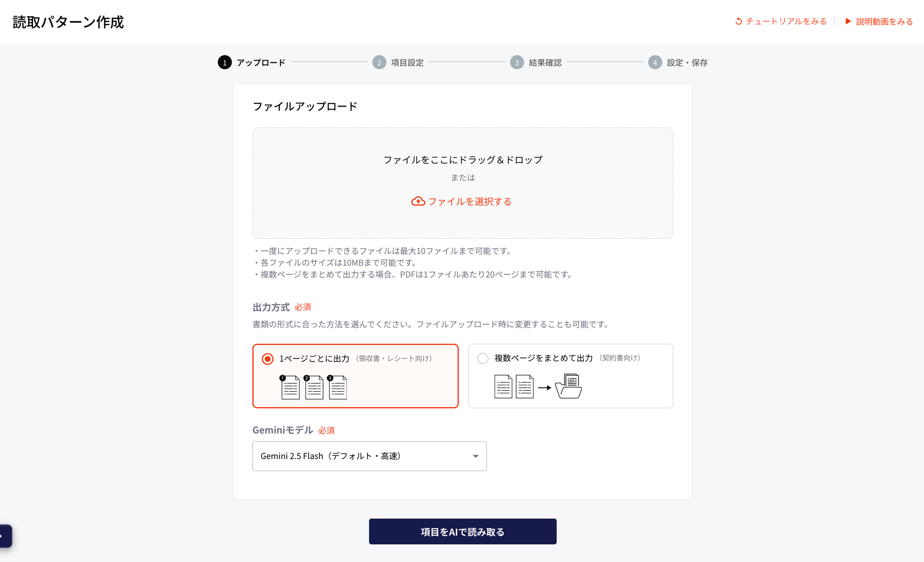Go to the 結果確認 step
Screen dimensions: 924x562
(x=545, y=63)
